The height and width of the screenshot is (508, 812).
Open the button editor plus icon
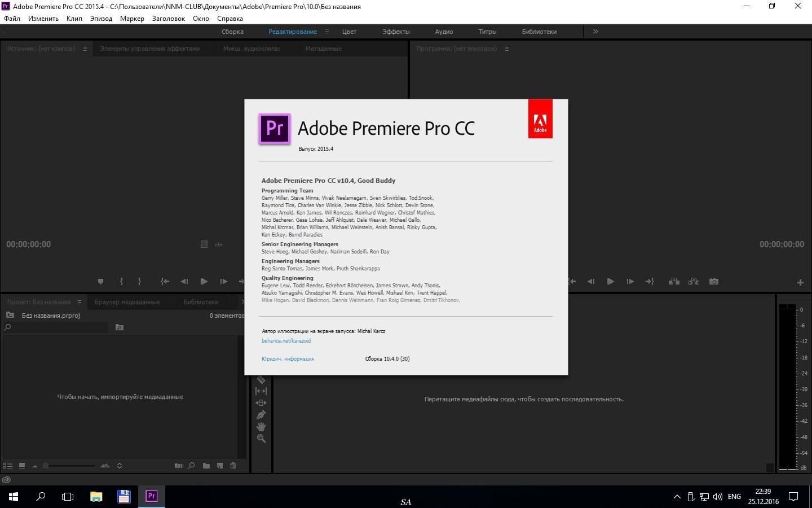tap(800, 282)
